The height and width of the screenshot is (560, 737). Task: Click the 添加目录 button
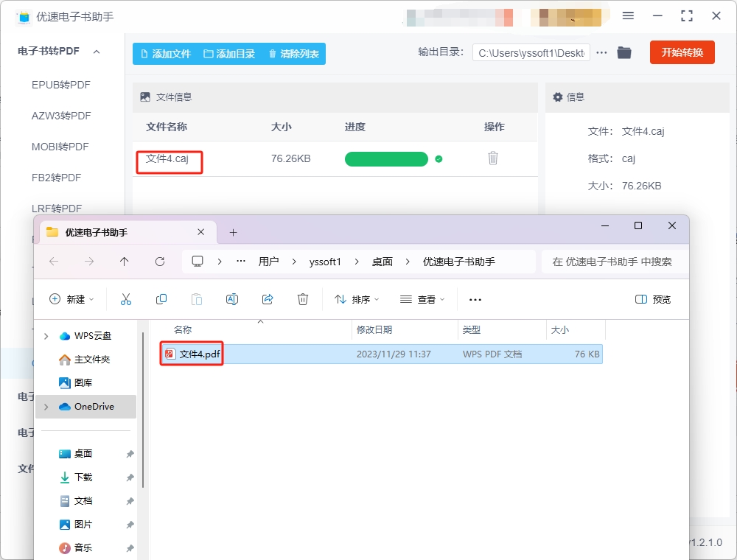pos(229,54)
